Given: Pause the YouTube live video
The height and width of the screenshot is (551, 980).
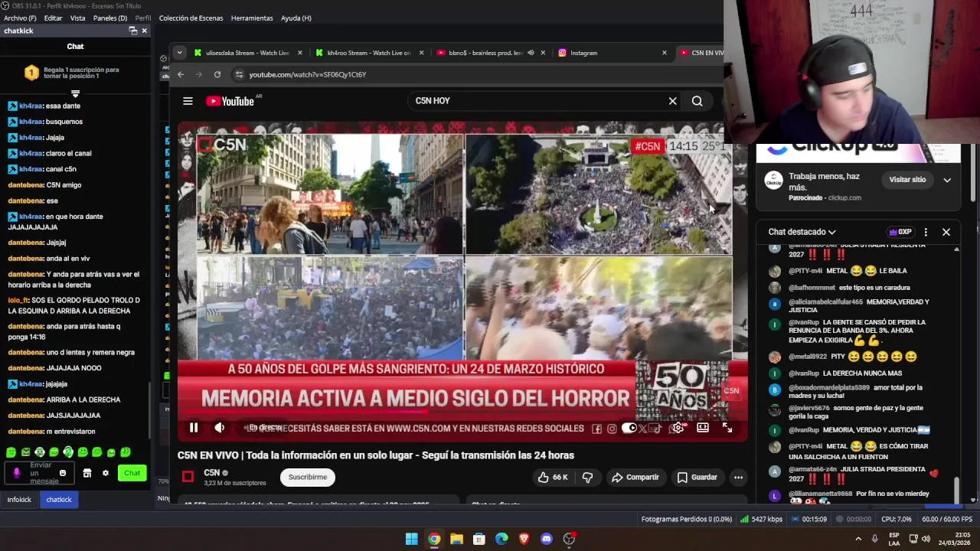Looking at the screenshot, I should point(194,428).
